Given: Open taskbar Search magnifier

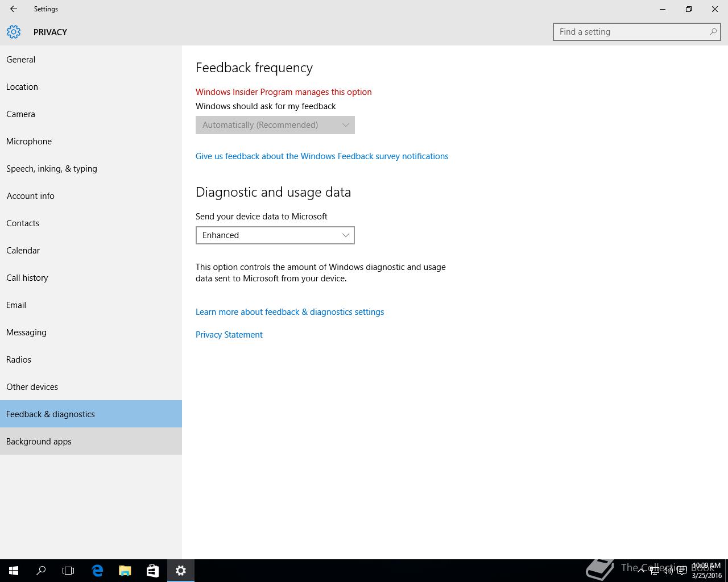Looking at the screenshot, I should coord(41,571).
